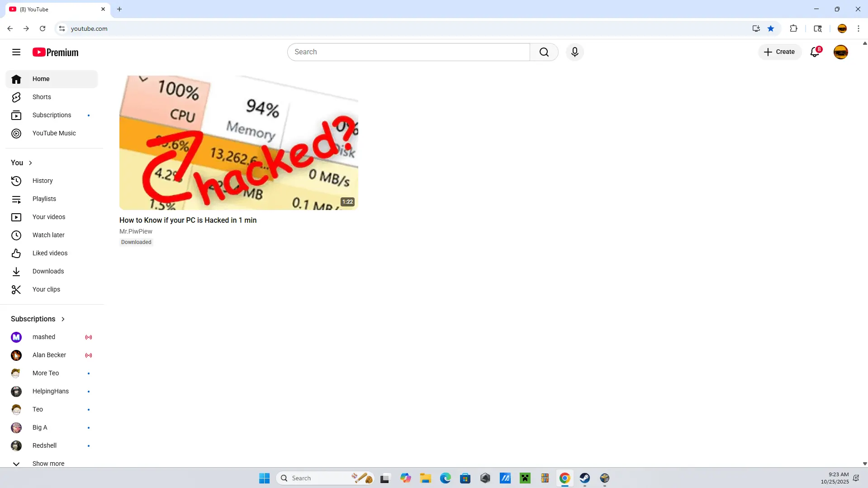This screenshot has width=868, height=488.
Task: Open the notifications bell
Action: coord(815,52)
